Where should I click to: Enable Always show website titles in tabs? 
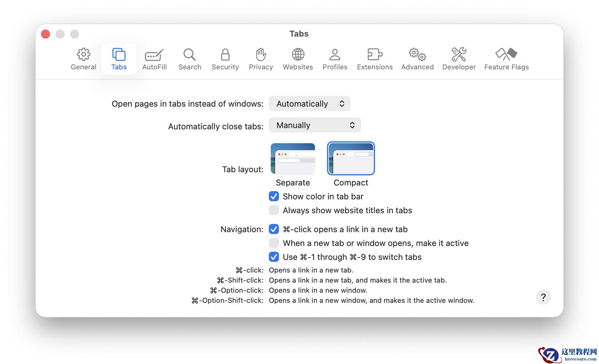274,210
